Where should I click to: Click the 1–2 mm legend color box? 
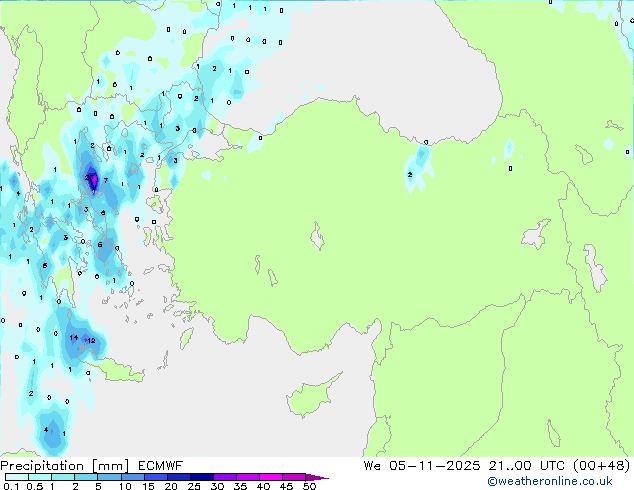coord(63,477)
